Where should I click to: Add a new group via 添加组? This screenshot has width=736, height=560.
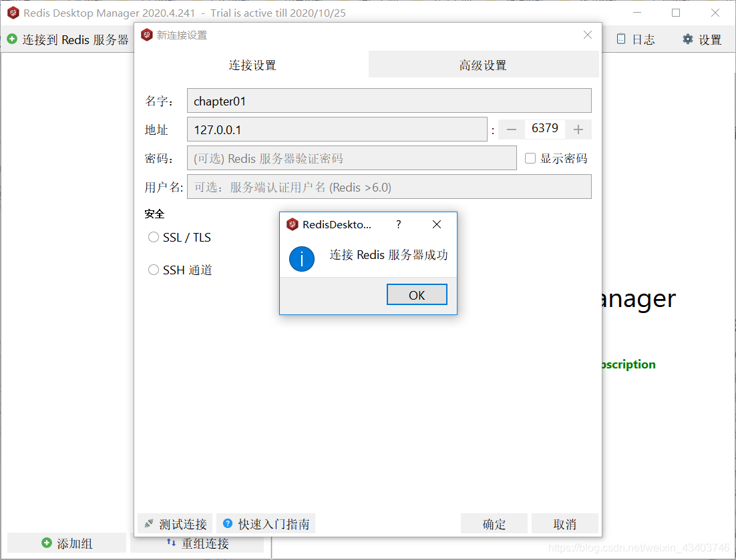[66, 542]
